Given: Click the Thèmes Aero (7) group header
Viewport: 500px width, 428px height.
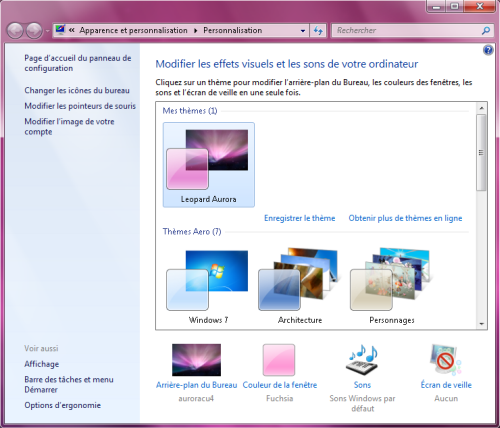Looking at the screenshot, I should coord(192,232).
